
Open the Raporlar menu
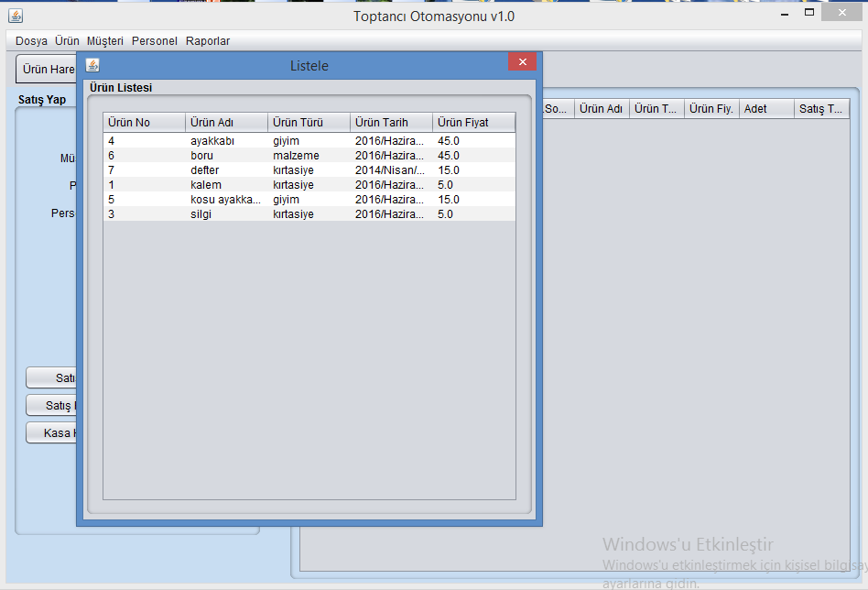pyautogui.click(x=208, y=41)
